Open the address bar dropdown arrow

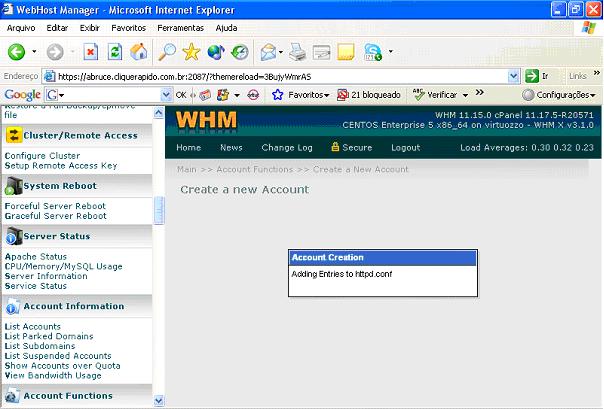coord(513,76)
